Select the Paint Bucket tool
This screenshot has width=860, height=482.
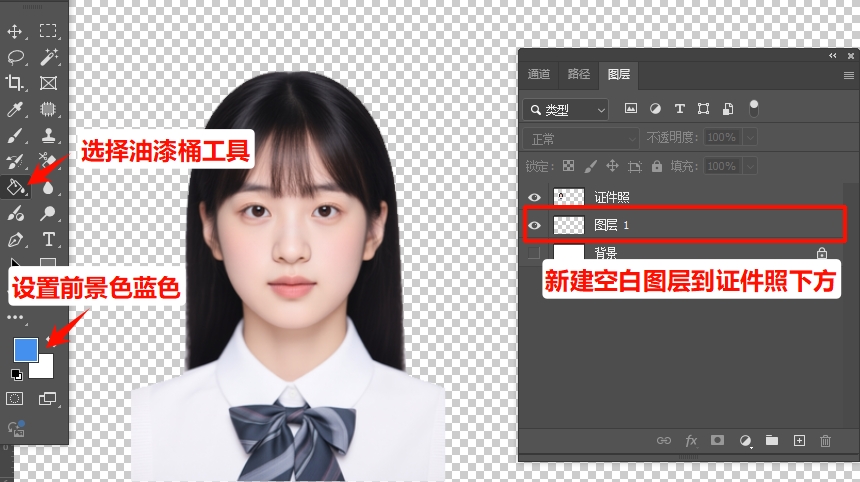point(16,188)
